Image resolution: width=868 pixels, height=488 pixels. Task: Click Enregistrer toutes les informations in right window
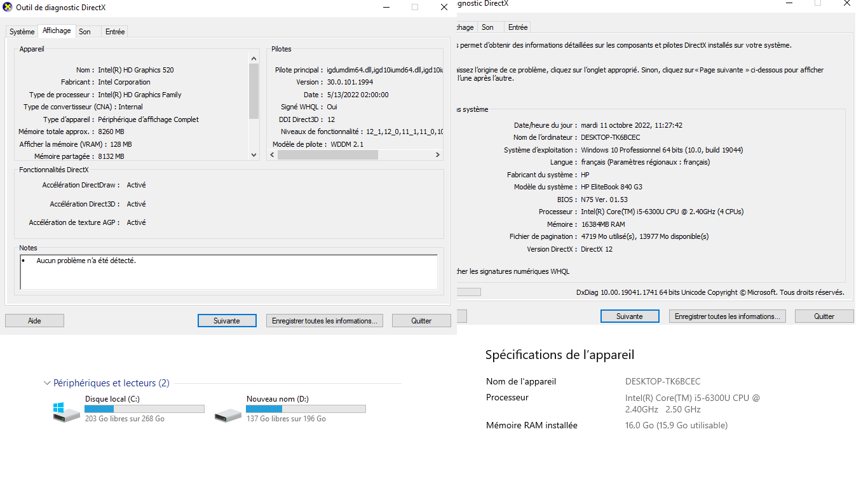728,316
